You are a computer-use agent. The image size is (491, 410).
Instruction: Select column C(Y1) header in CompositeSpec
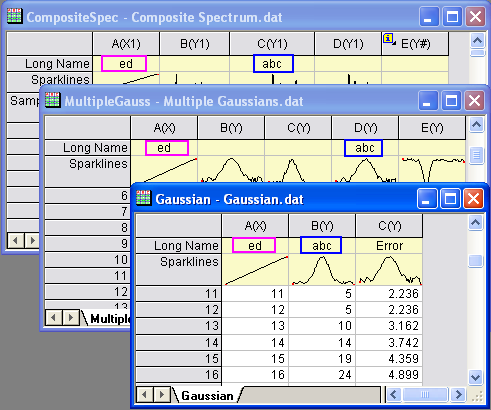272,43
